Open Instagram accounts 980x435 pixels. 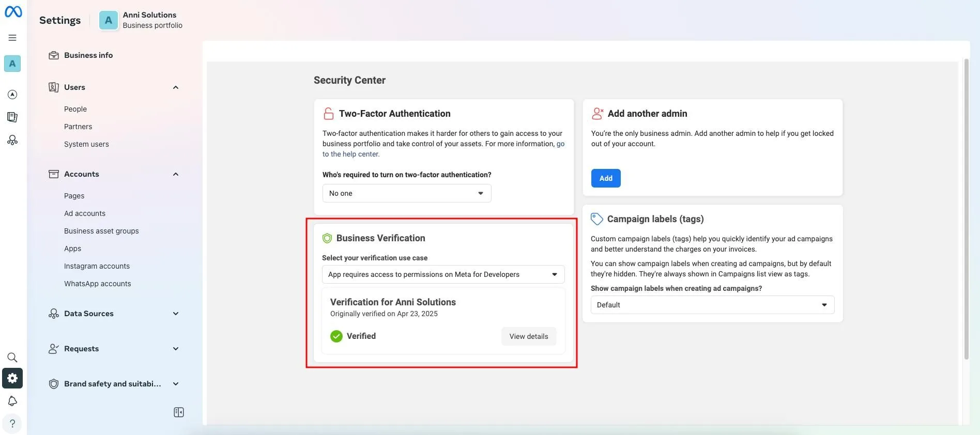(97, 266)
